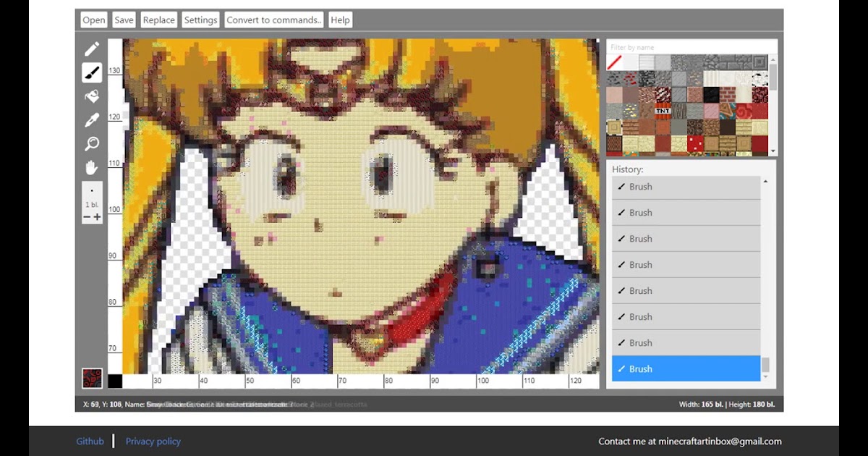Pick the dark brown solid block

728,127
